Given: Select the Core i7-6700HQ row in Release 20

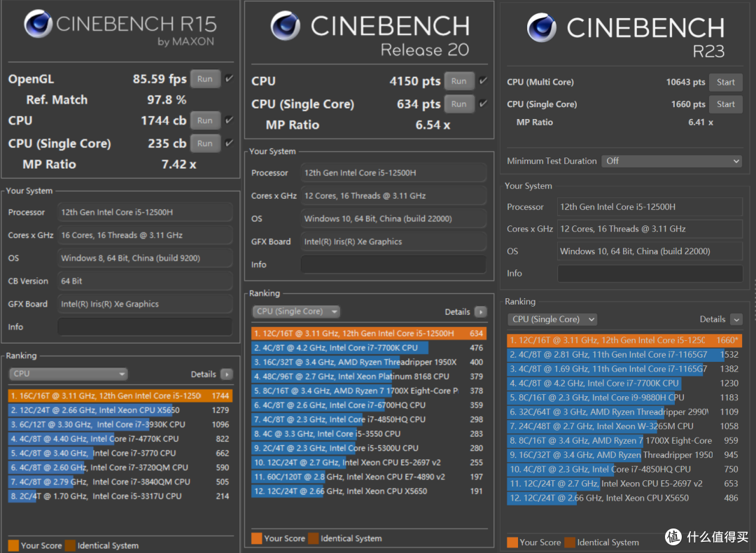Looking at the screenshot, I should (x=369, y=405).
